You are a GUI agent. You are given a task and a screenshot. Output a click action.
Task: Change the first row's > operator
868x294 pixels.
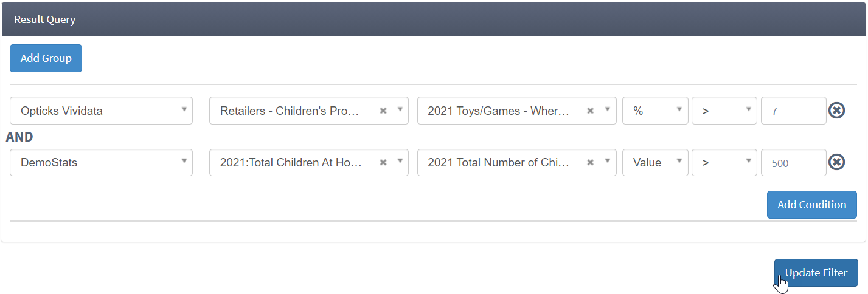[x=724, y=111]
